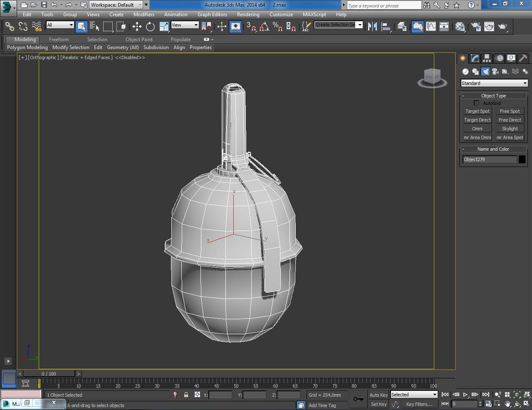Screen dimensions: 532x410
Task: Select the Rotate tool
Action: [x=150, y=27]
